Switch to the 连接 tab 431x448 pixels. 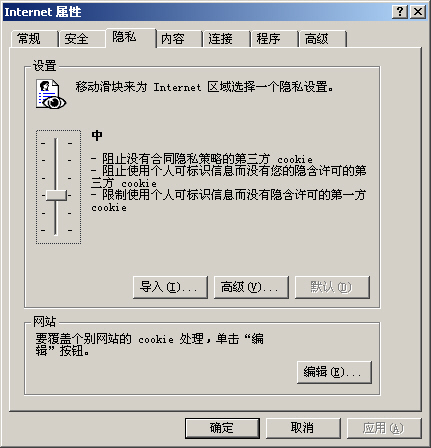point(226,39)
